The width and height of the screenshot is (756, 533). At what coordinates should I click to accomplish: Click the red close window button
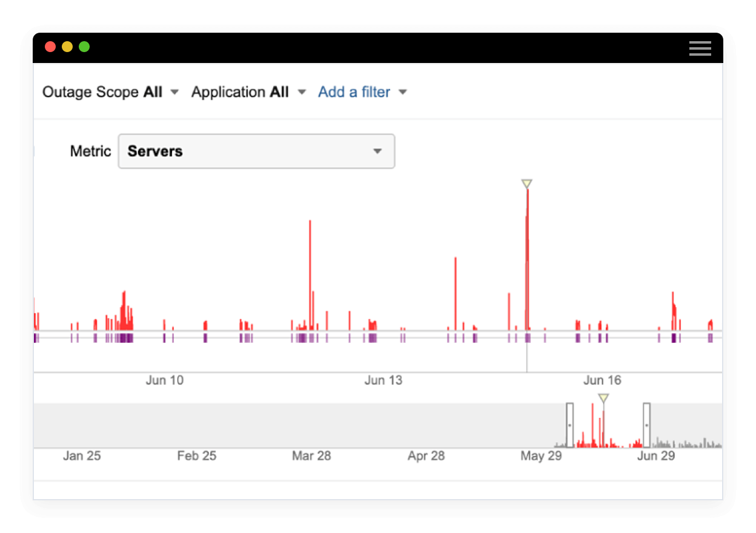(50, 47)
